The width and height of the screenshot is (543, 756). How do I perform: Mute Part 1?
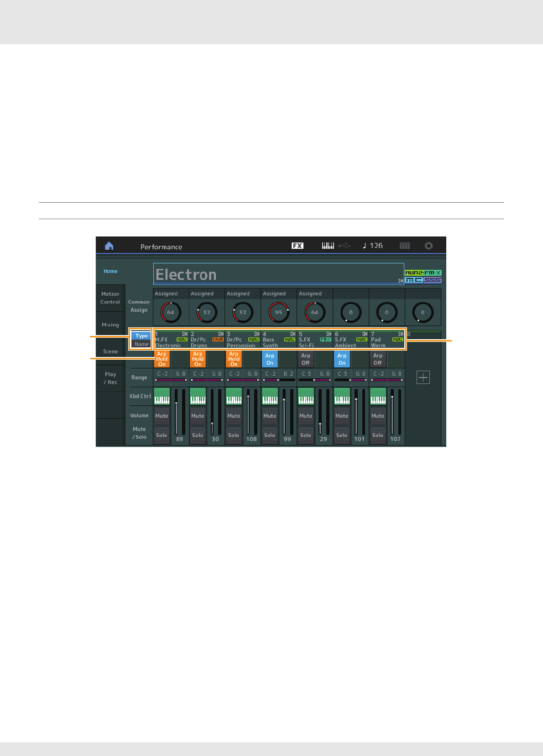(x=162, y=416)
